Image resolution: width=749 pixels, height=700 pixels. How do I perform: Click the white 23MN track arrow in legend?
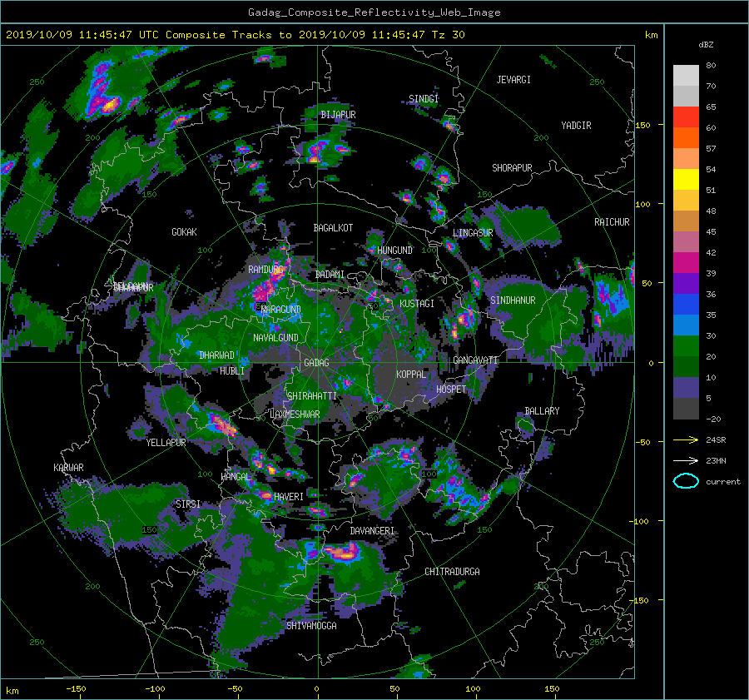(x=686, y=460)
